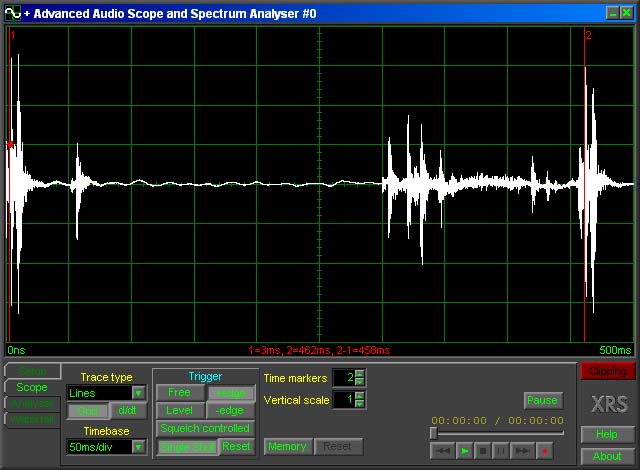Click the transport pause icon button
The width and height of the screenshot is (640, 470).
(x=501, y=451)
